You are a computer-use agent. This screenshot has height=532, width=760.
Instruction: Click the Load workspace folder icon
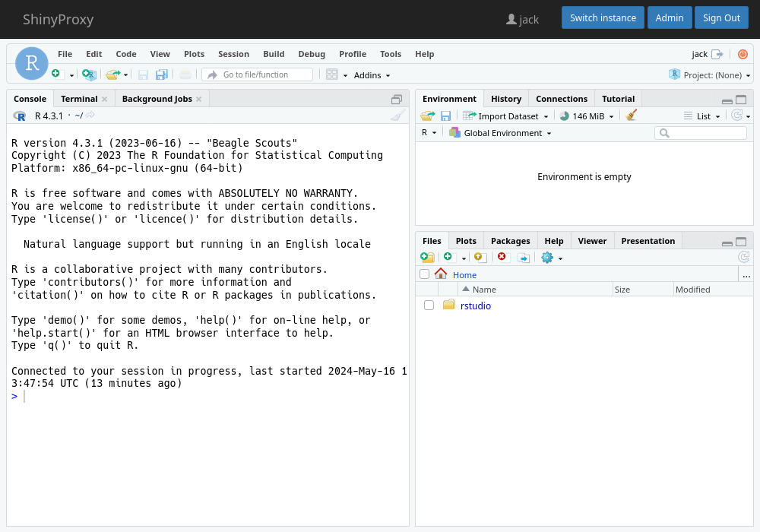[427, 116]
